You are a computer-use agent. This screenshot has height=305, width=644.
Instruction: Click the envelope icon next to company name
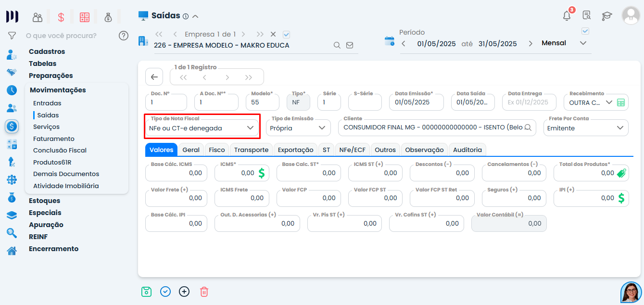tap(350, 45)
